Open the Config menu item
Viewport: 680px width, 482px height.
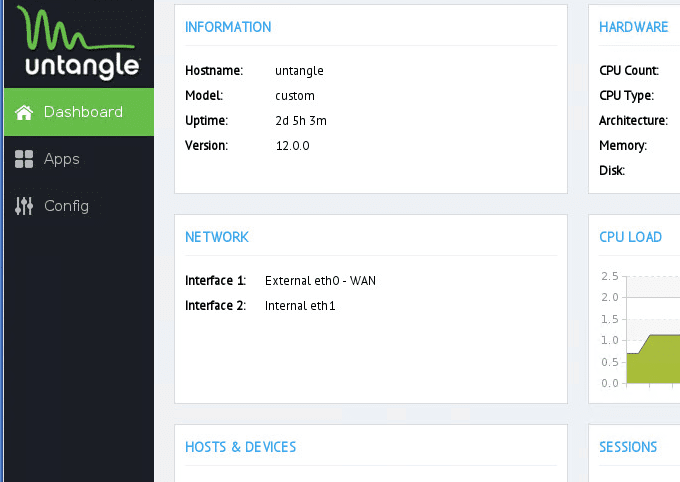[x=66, y=206]
